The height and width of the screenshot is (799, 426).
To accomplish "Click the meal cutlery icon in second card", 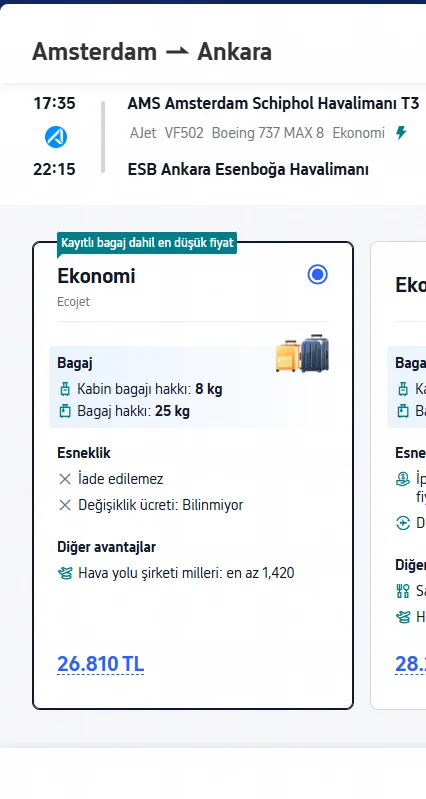I will click(x=403, y=591).
